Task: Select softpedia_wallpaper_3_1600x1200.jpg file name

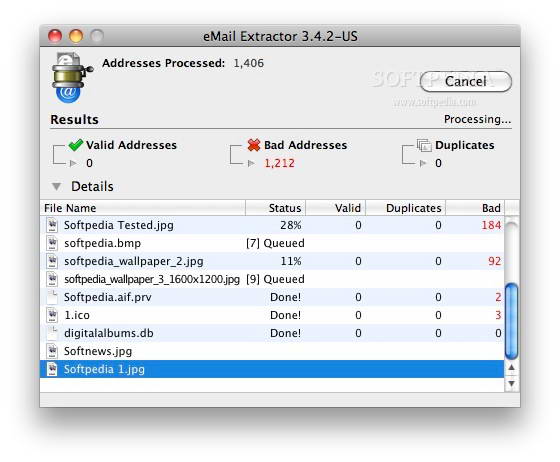Action: point(152,279)
